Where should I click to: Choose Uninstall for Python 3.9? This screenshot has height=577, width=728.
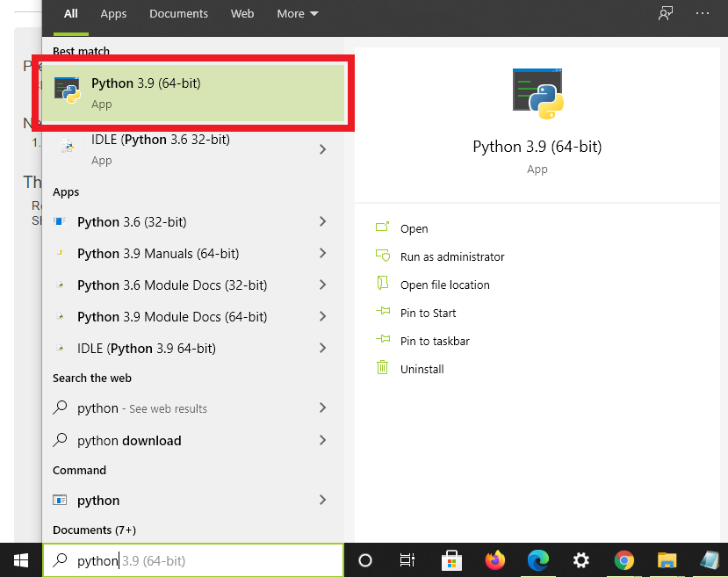coord(422,369)
